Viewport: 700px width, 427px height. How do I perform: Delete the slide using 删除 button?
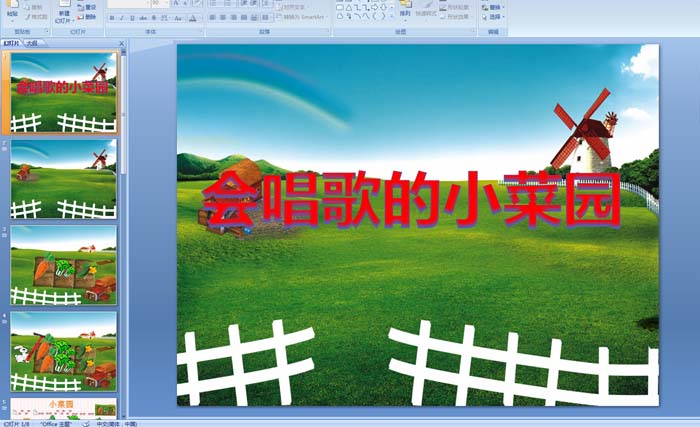click(x=87, y=17)
